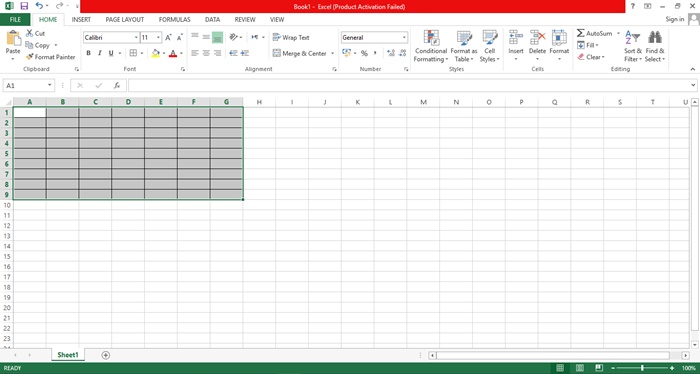The height and width of the screenshot is (374, 700).
Task: Open Format as Table gallery
Action: click(464, 46)
